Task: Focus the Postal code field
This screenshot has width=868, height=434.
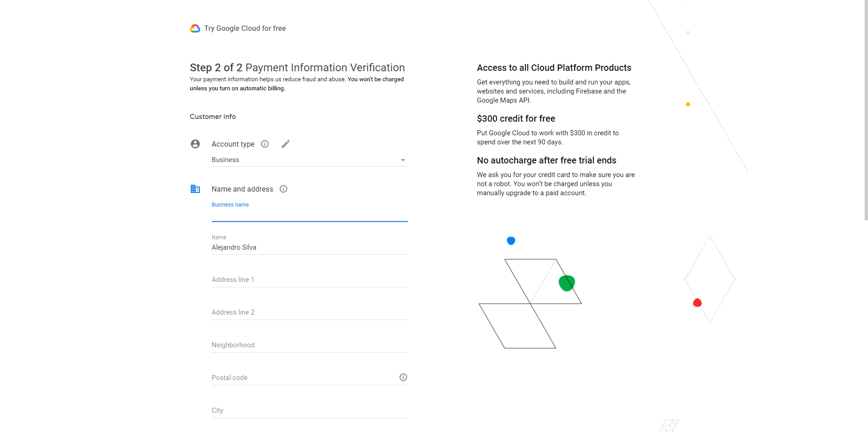Action: point(302,378)
